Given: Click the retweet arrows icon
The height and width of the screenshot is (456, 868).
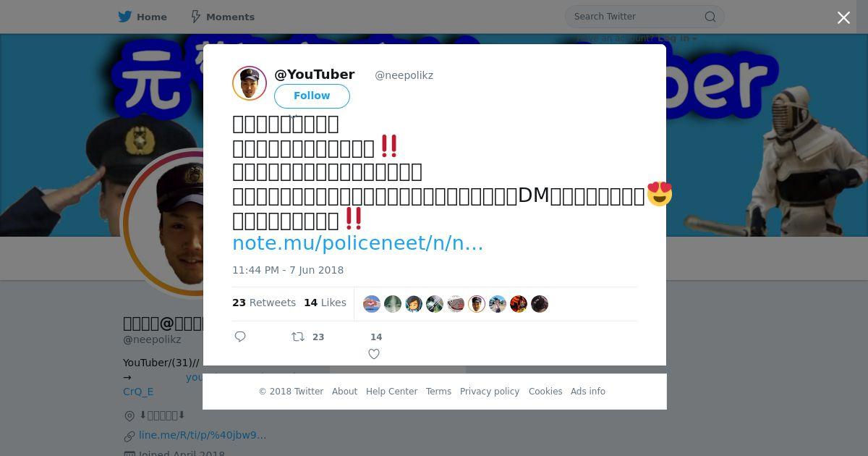Looking at the screenshot, I should pos(297,337).
